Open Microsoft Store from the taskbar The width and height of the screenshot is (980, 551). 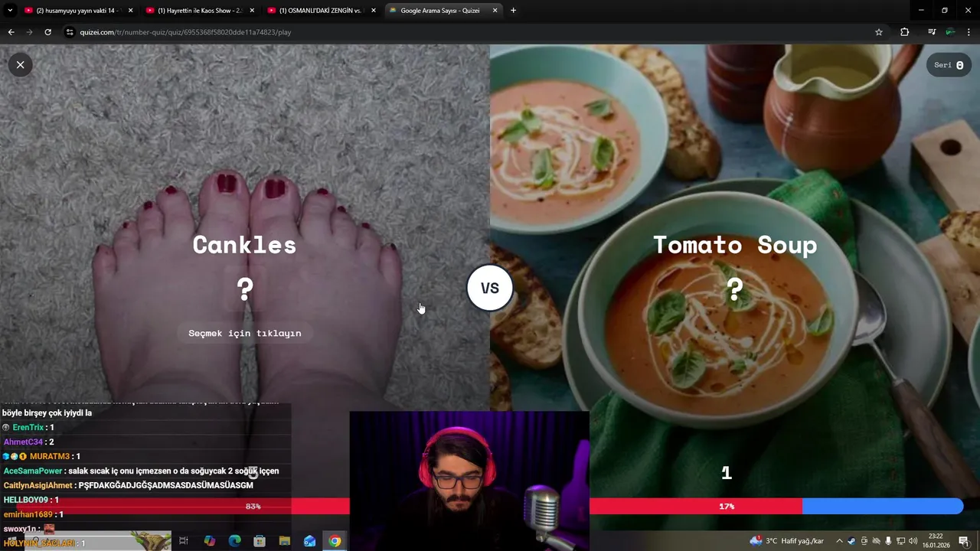(x=260, y=541)
